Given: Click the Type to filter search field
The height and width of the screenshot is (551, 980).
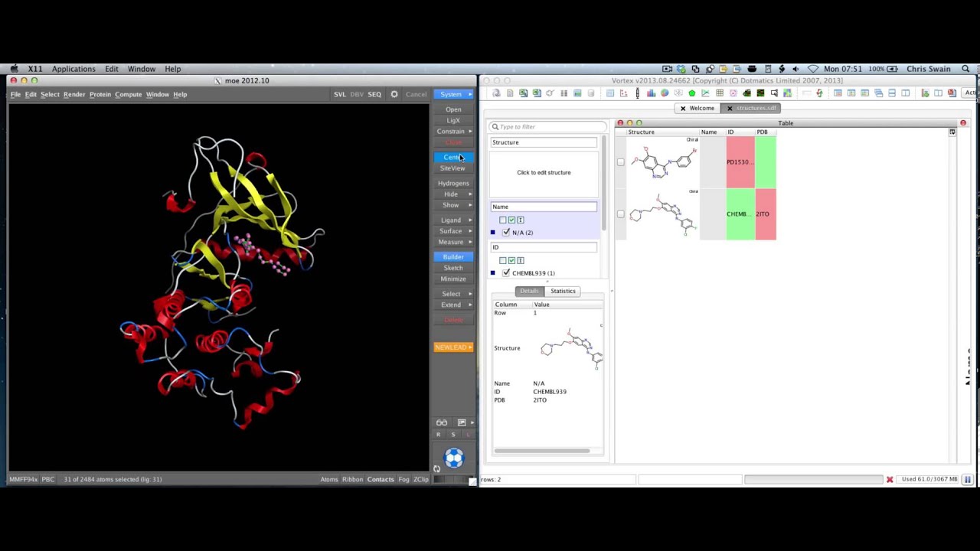Looking at the screenshot, I should (x=548, y=127).
